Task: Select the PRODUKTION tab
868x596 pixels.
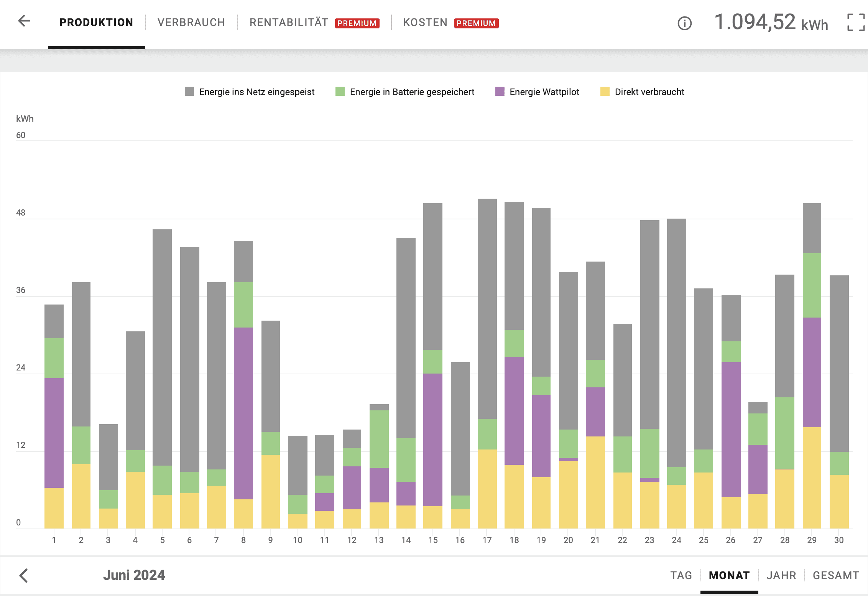Action: point(96,23)
